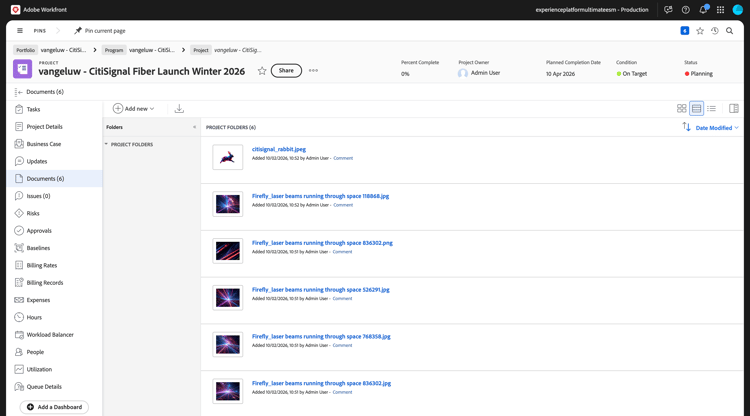The height and width of the screenshot is (416, 750).
Task: Click the Billing Rates icon
Action: coord(19,265)
